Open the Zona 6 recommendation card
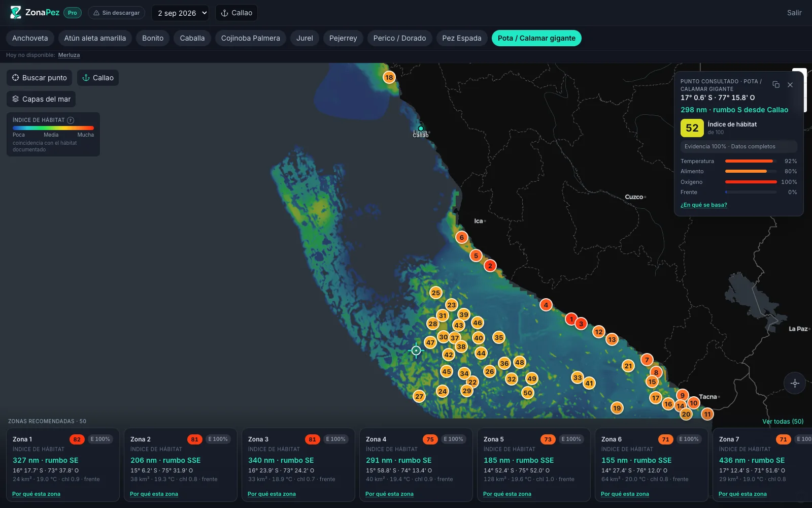This screenshot has height=508, width=812. (652, 465)
